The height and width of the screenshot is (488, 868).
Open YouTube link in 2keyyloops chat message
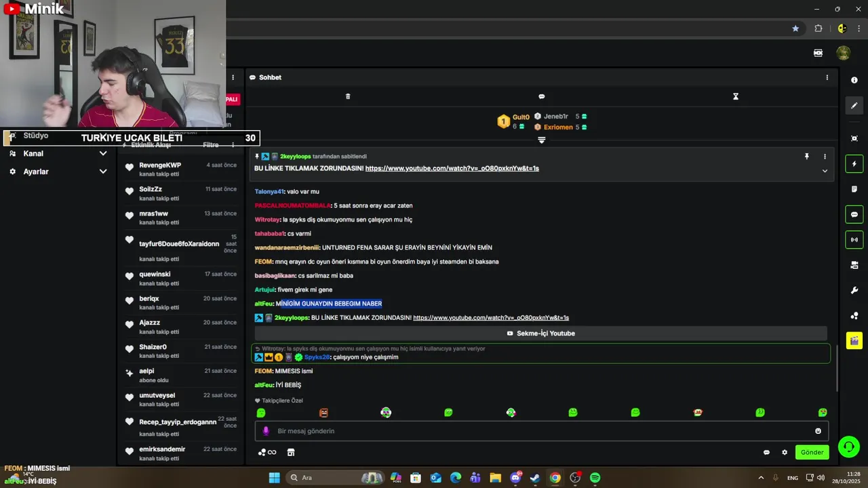point(491,317)
